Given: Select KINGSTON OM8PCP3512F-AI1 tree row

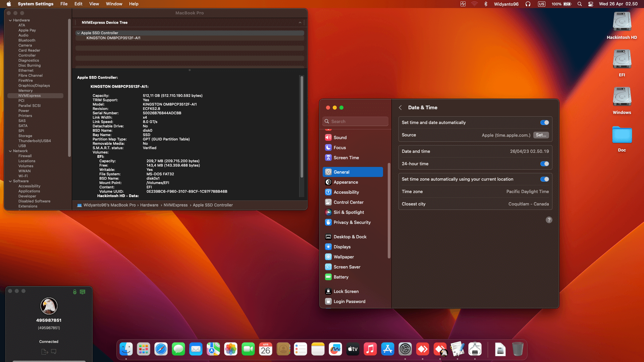Looking at the screenshot, I should click(190, 38).
